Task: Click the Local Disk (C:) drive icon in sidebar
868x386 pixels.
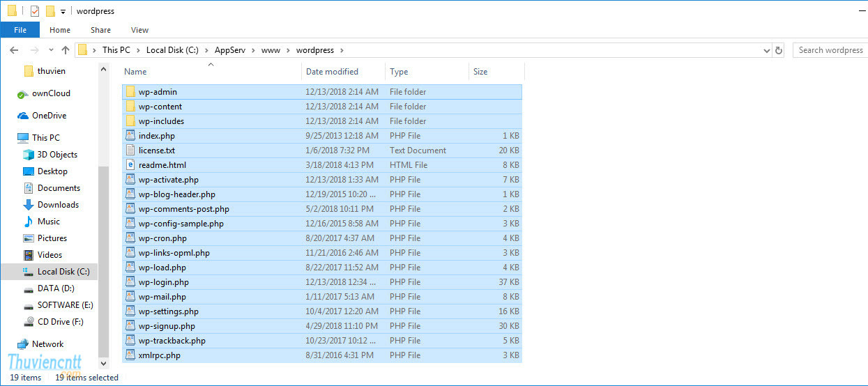Action: click(29, 272)
